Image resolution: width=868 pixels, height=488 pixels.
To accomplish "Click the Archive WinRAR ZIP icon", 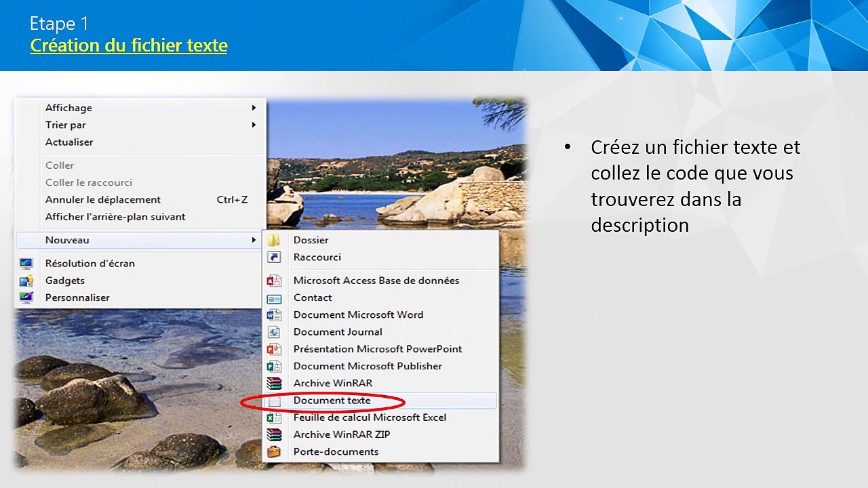I will pyautogui.click(x=274, y=434).
